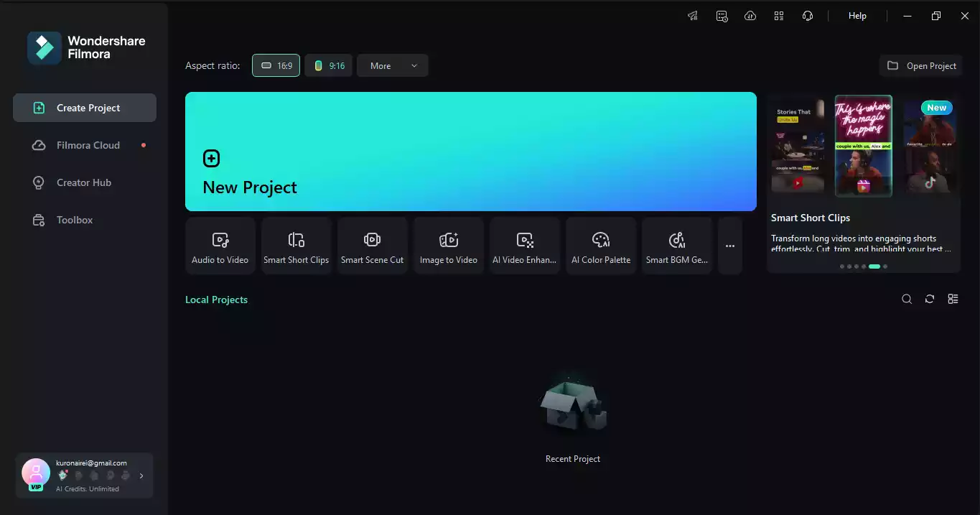Open the Create Project section
Screen dimensions: 980x515
pyautogui.click(x=85, y=108)
